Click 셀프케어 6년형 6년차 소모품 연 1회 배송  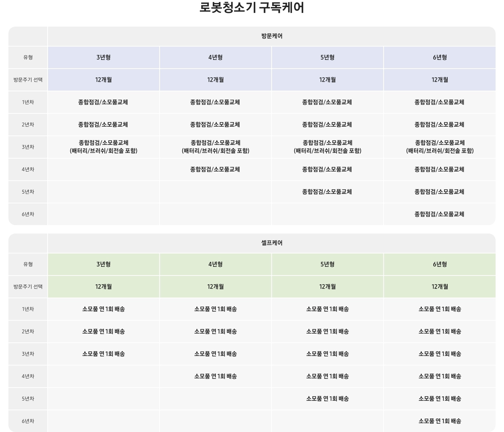click(440, 421)
